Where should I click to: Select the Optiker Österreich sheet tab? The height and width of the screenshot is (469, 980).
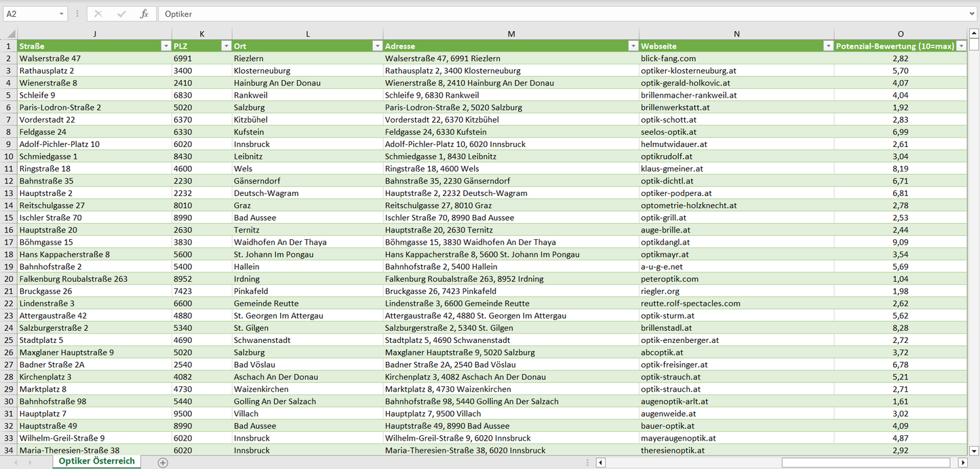coord(96,461)
